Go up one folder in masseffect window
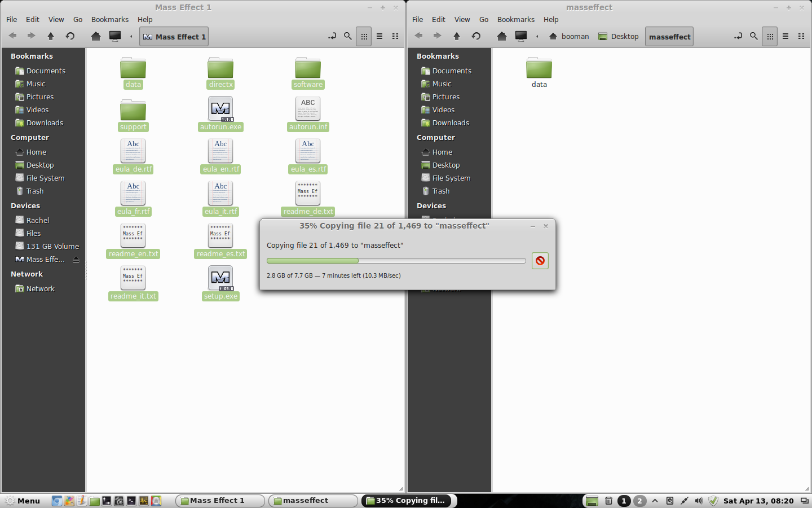Screen dimensions: 812x508 [x=457, y=36]
